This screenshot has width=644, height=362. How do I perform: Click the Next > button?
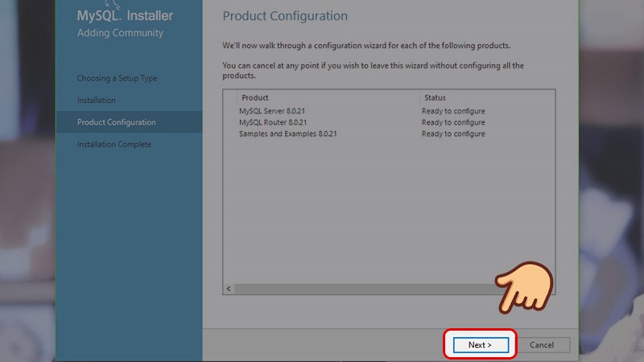click(x=479, y=345)
